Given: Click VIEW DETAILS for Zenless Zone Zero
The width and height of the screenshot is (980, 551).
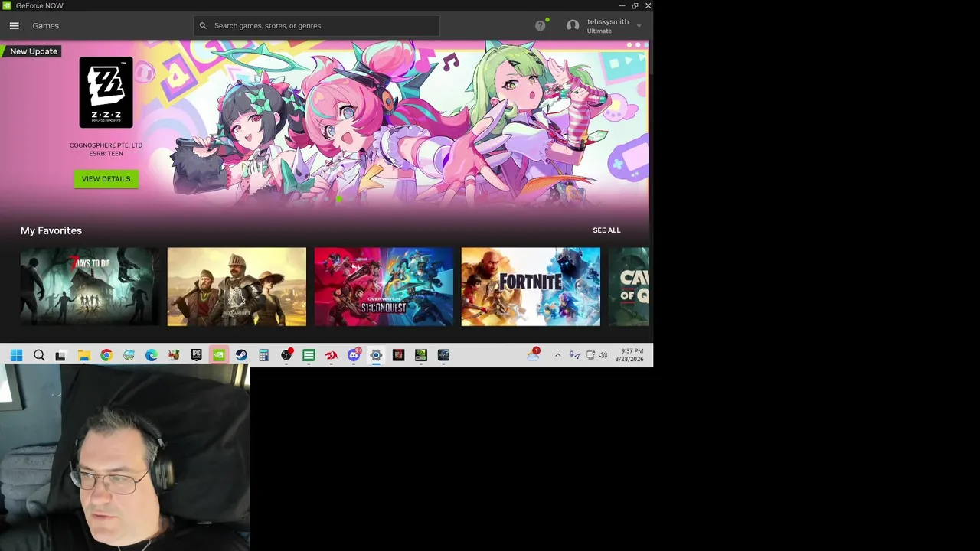Looking at the screenshot, I should click(x=106, y=179).
